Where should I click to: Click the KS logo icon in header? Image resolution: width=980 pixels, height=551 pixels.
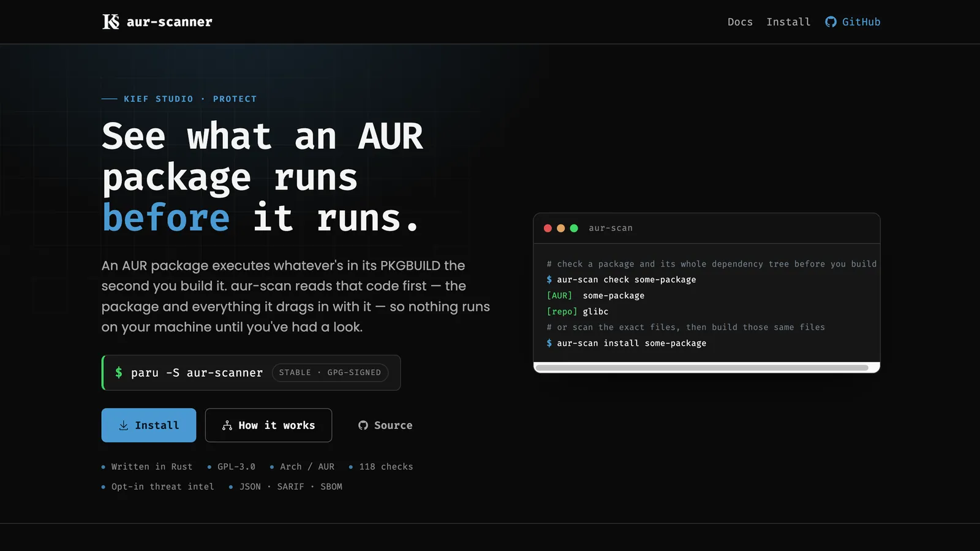coord(111,22)
